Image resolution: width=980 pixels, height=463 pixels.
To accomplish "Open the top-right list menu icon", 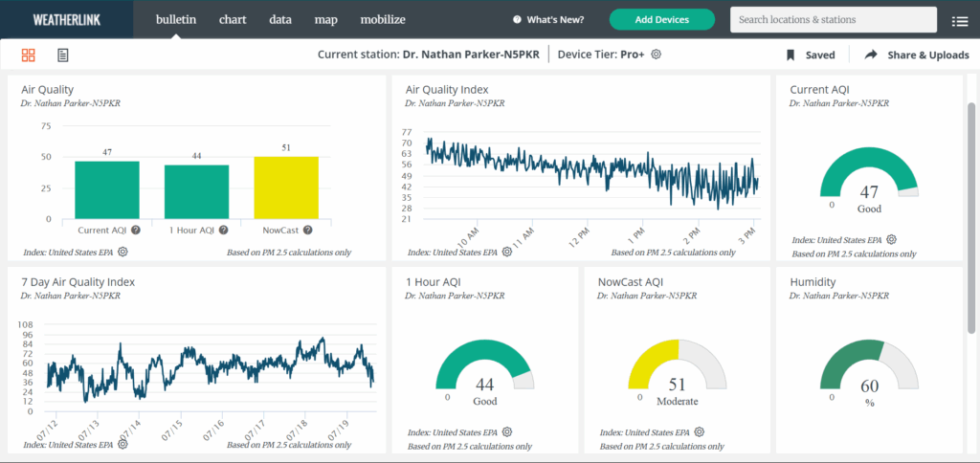I will (960, 20).
